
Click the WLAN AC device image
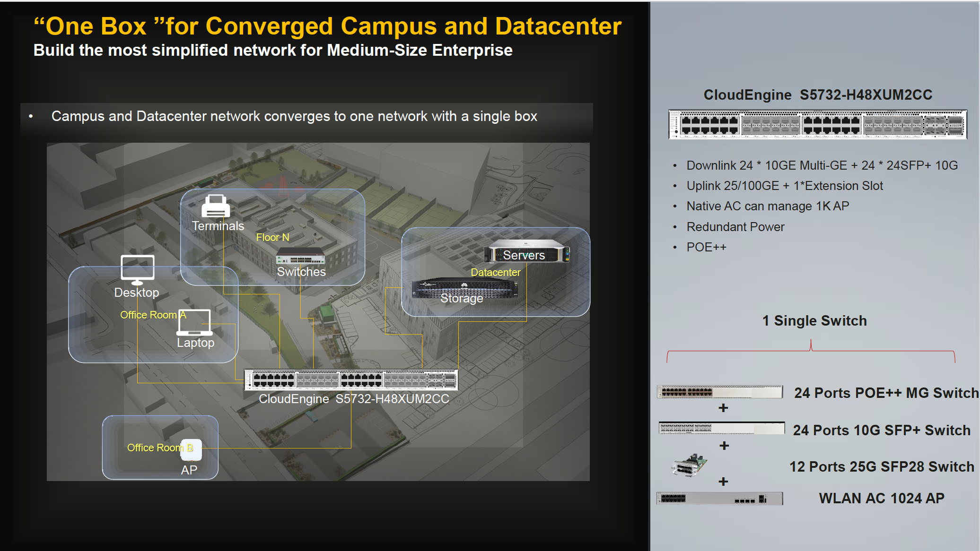point(720,499)
